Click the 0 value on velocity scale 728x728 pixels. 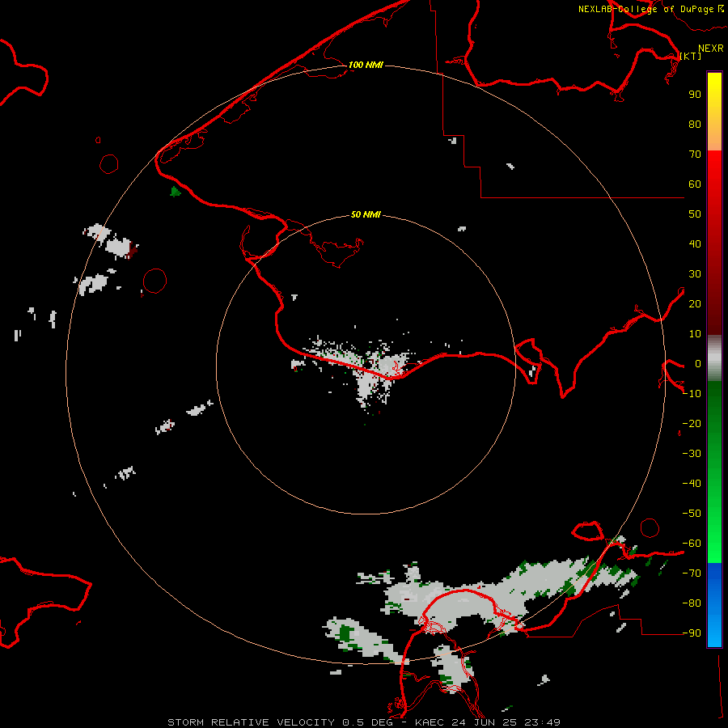tap(698, 363)
